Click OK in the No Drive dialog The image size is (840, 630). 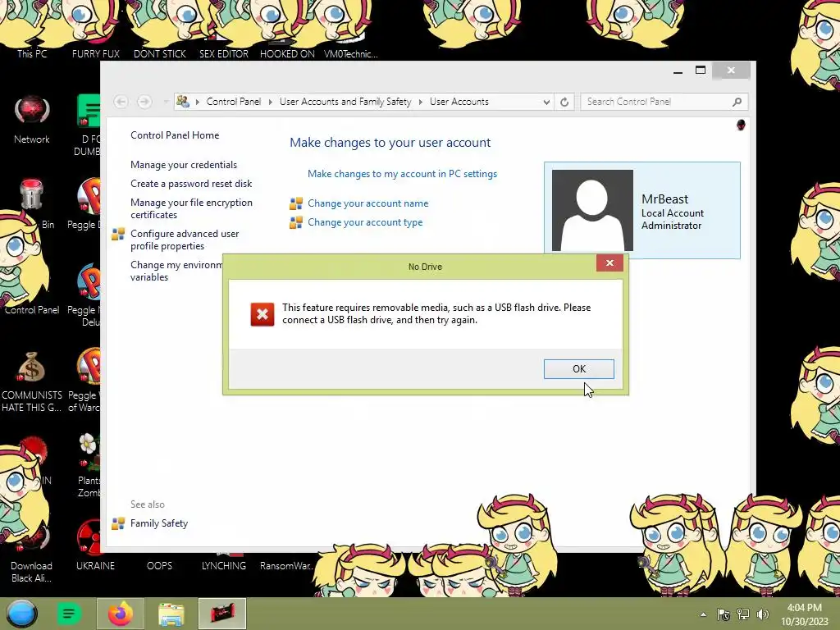[578, 368]
